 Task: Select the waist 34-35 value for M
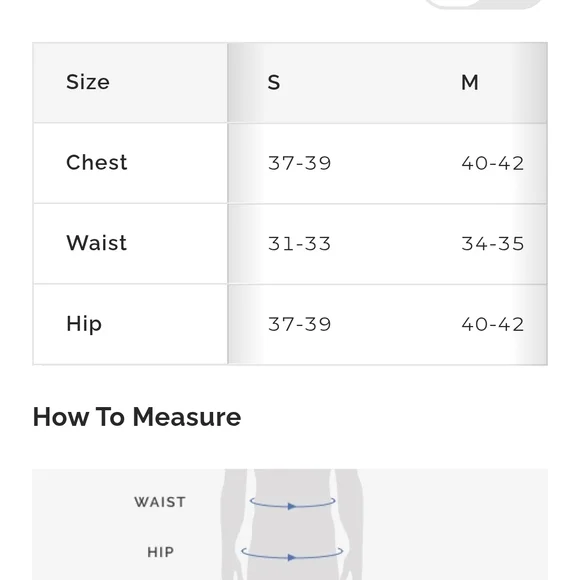click(492, 244)
